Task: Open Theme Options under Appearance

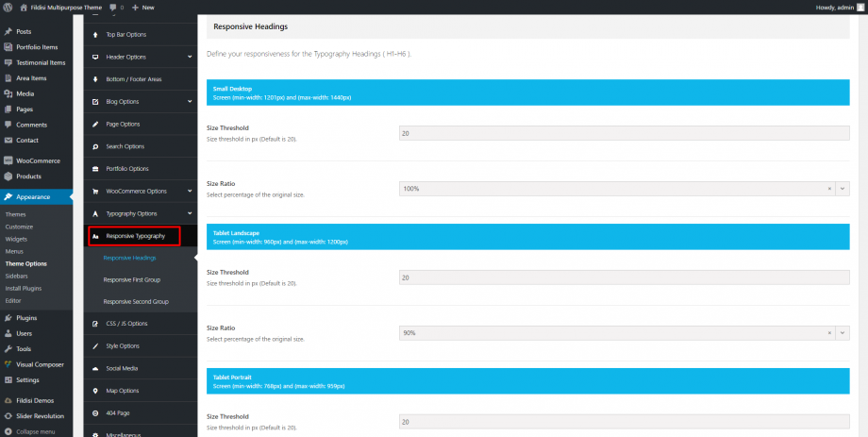Action: pyautogui.click(x=26, y=263)
